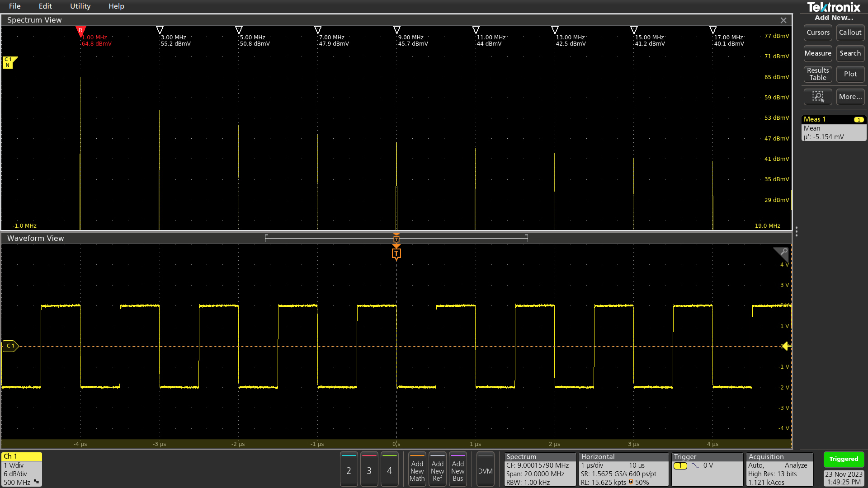Click the C1 N spectrum trace handle
Image resolution: width=868 pixels, height=488 pixels.
pyautogui.click(x=9, y=62)
